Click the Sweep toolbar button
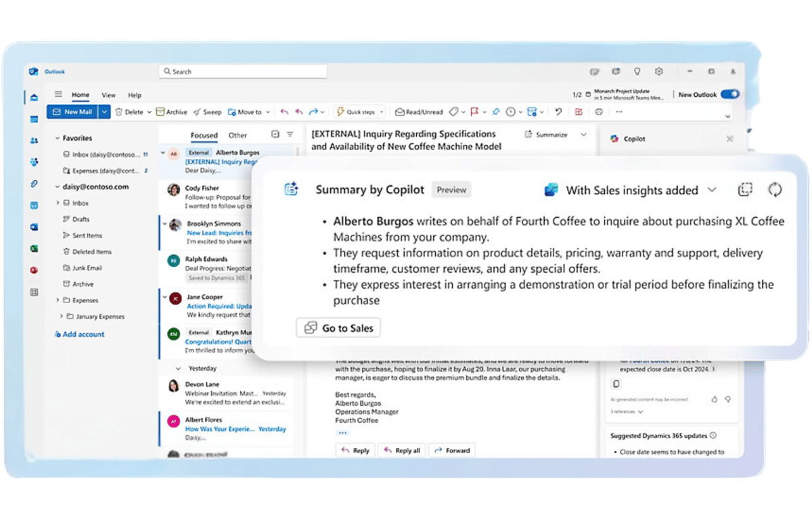Screen dimensions: 812x512 coord(207,112)
